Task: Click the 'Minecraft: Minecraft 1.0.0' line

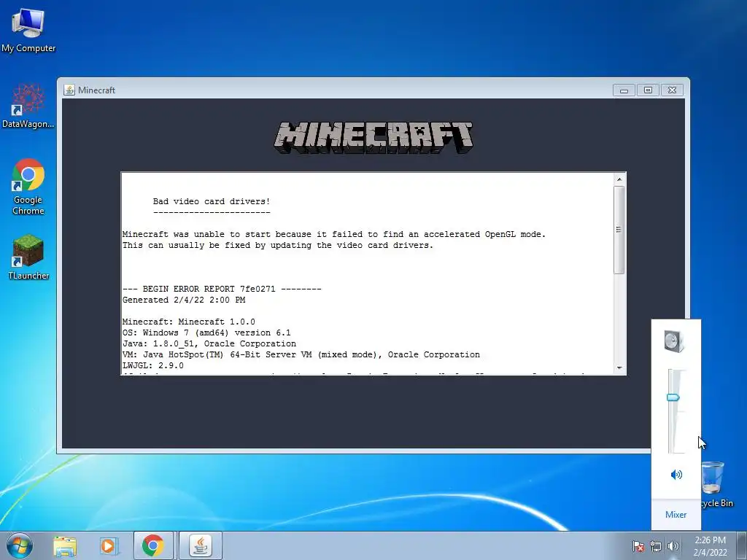Action: click(189, 322)
